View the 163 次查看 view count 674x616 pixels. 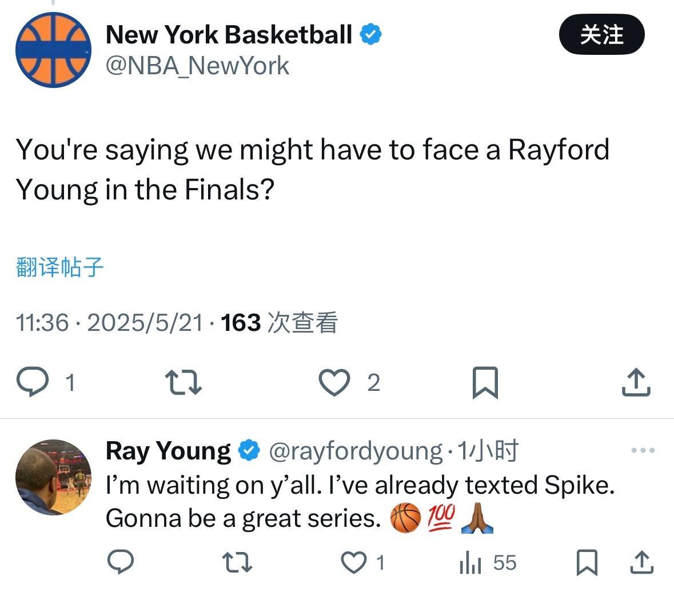[x=279, y=323]
